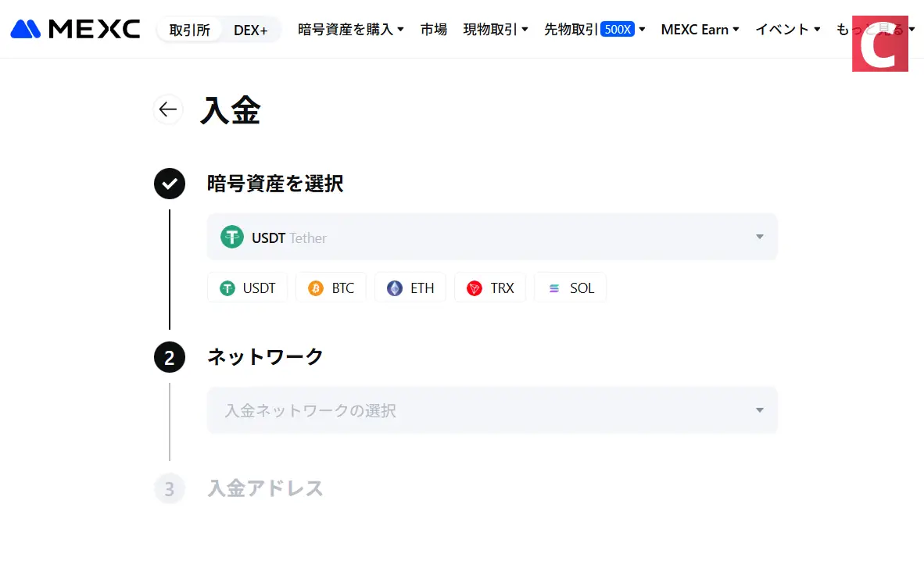
Task: Click the Ethereum icon in the ETH shortcut
Action: [393, 288]
